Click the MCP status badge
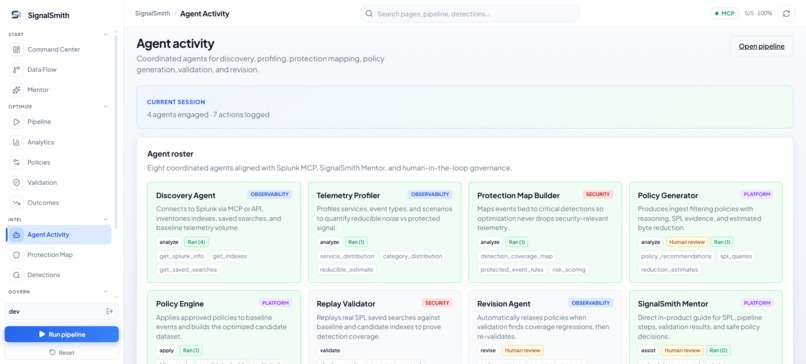Image resolution: width=806 pixels, height=364 pixels. click(724, 13)
